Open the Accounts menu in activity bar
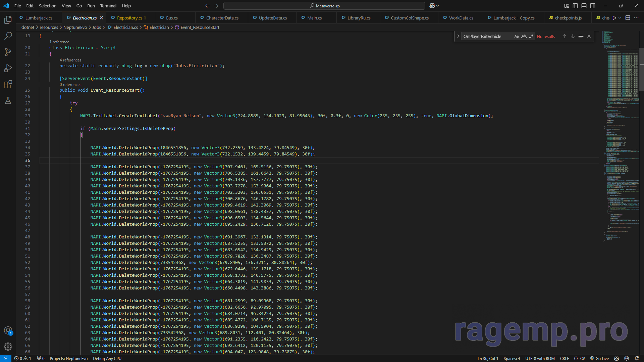Image resolution: width=644 pixels, height=362 pixels. pos(8,331)
